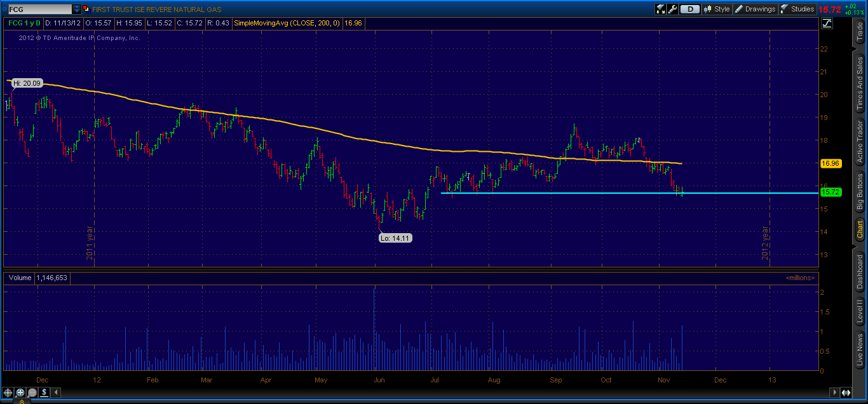Click the dollar sign price axis icon
The image size is (868, 404).
coord(44,393)
